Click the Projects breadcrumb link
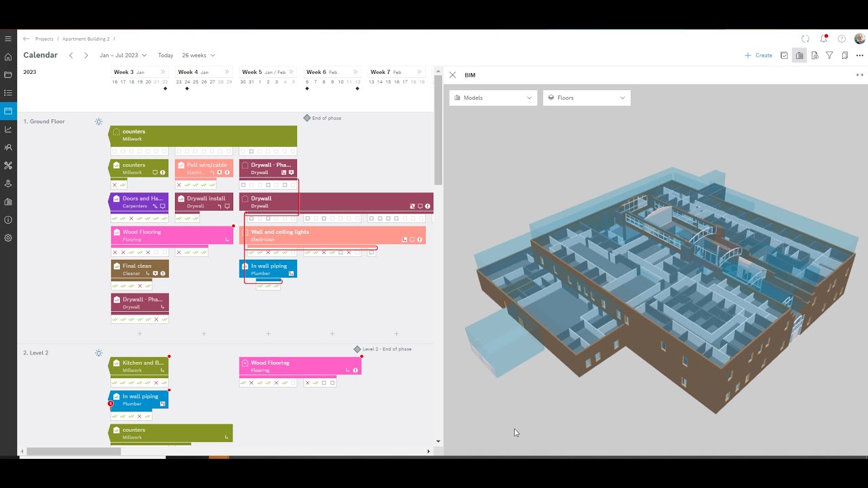 pos(44,39)
